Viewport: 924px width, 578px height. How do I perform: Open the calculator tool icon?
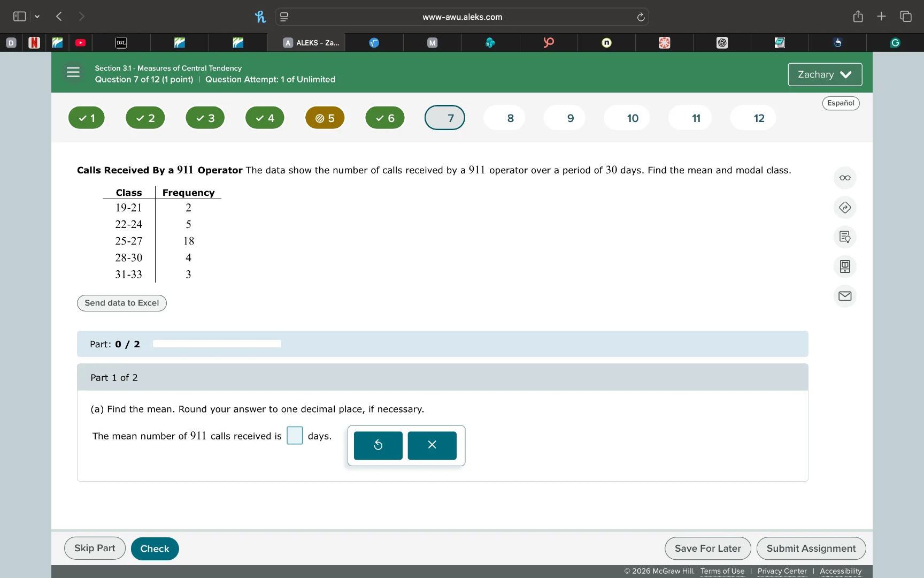coord(845,267)
